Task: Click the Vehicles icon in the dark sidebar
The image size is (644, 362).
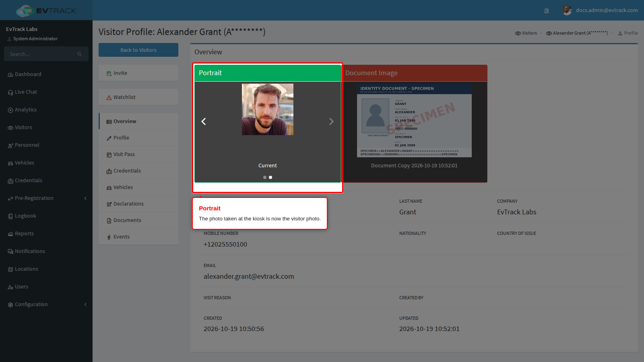Action: point(10,163)
